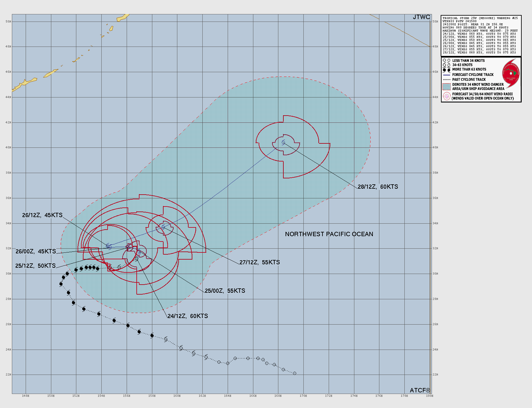The image size is (532, 408).
Task: Select the '25/00Z, 55KTS' forecast label
Action: pos(225,291)
